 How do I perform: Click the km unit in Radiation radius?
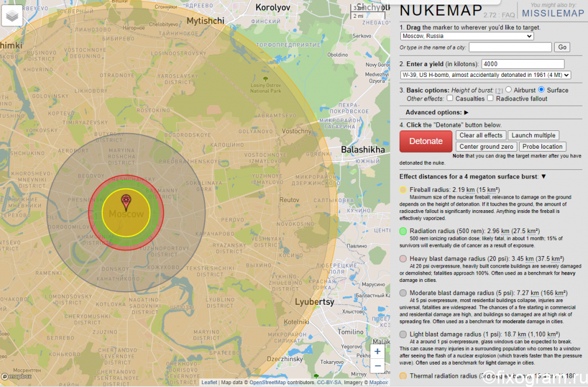click(x=505, y=231)
